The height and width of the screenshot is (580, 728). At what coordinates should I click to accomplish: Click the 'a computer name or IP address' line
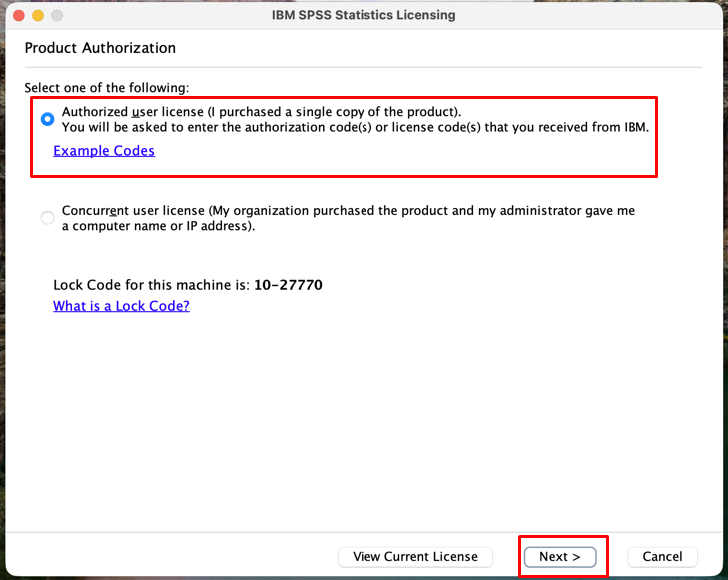pos(158,226)
